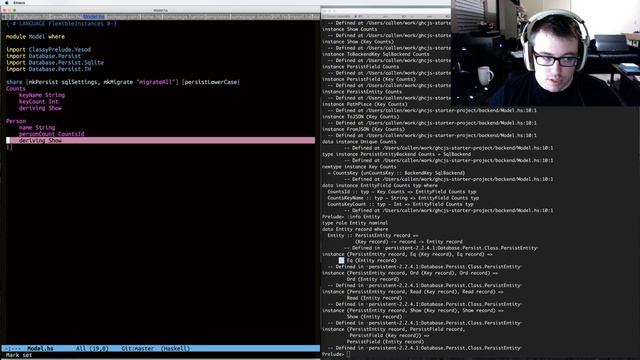Select the highlighted Model.hs tab in Emacs

pos(94,17)
